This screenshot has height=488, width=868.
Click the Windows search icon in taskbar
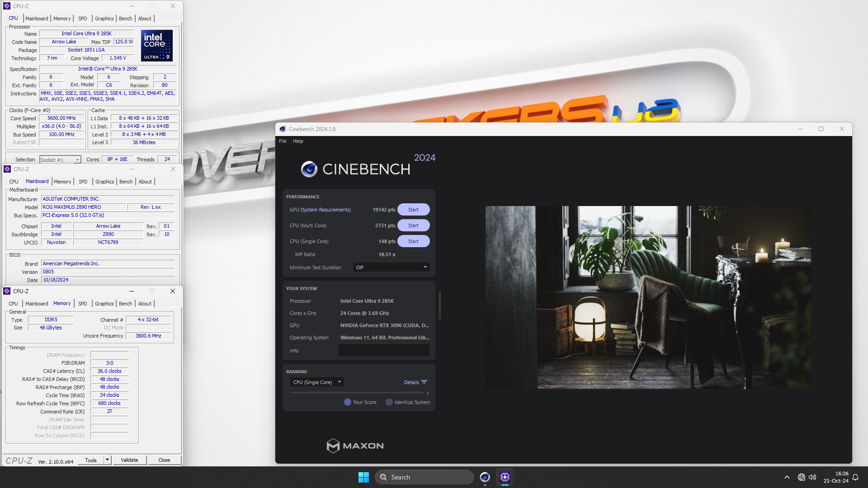(x=383, y=477)
